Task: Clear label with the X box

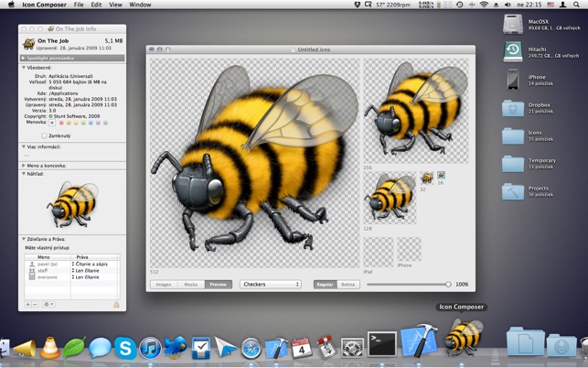Action: (x=52, y=123)
